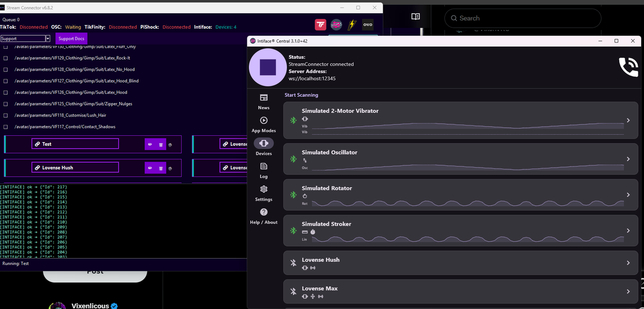The image size is (644, 309).
Task: Expand Simulated Stroker with its chevron
Action: [628, 231]
